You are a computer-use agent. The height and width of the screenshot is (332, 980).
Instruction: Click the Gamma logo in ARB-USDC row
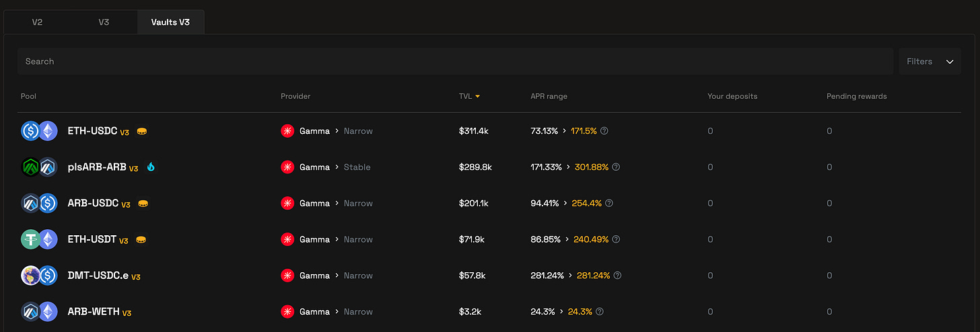pyautogui.click(x=287, y=203)
